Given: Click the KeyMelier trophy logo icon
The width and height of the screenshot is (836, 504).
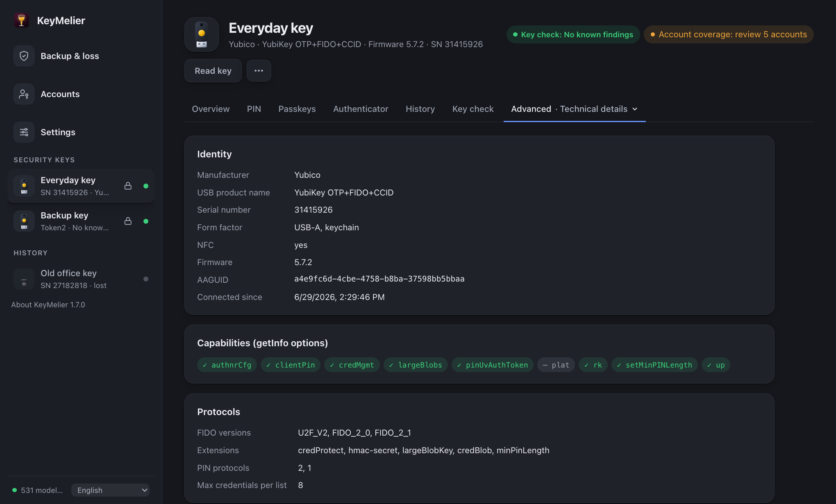Looking at the screenshot, I should point(21,20).
